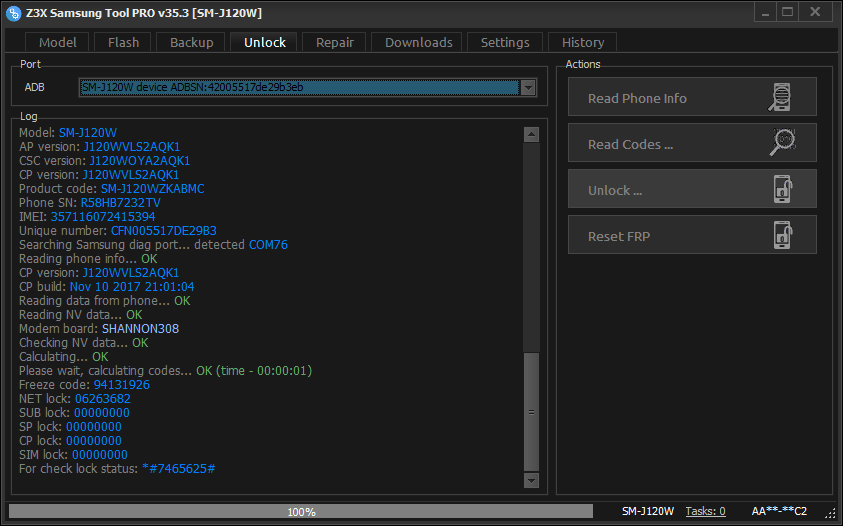Click the log scrollbar up arrow
Image resolution: width=843 pixels, height=526 pixels.
point(531,134)
